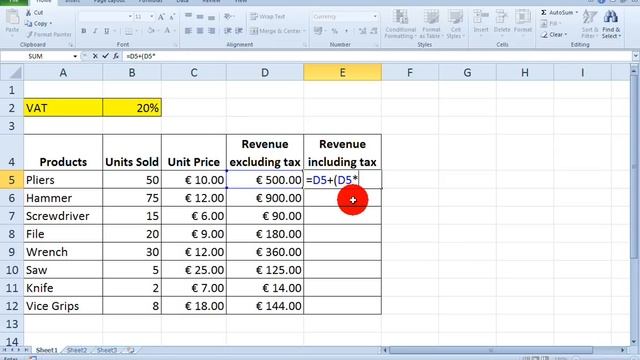The image size is (640, 360).
Task: Select the Format Painter brush
Action: pyautogui.click(x=49, y=34)
